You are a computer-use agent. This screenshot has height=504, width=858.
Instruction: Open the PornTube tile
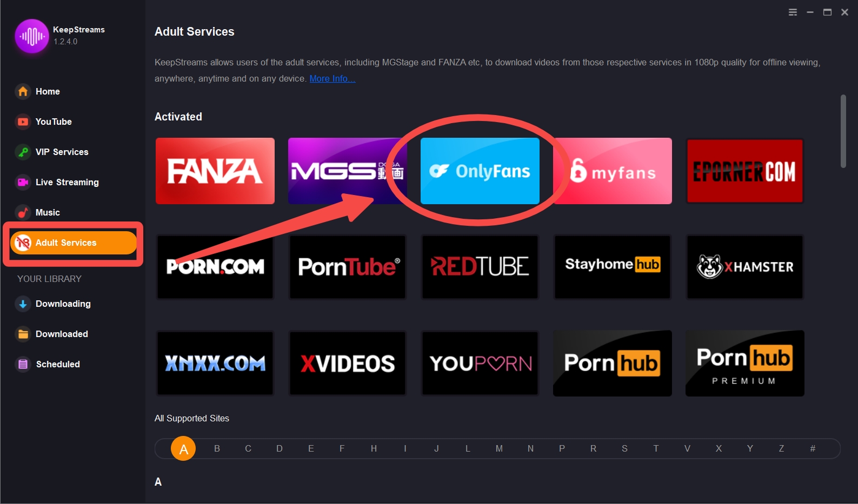pyautogui.click(x=348, y=267)
